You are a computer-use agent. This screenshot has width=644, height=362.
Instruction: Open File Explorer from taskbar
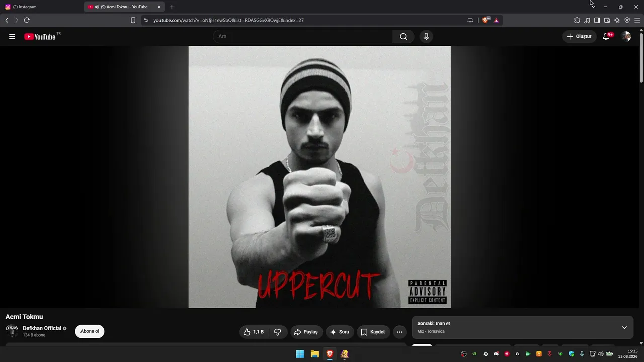coord(314,354)
